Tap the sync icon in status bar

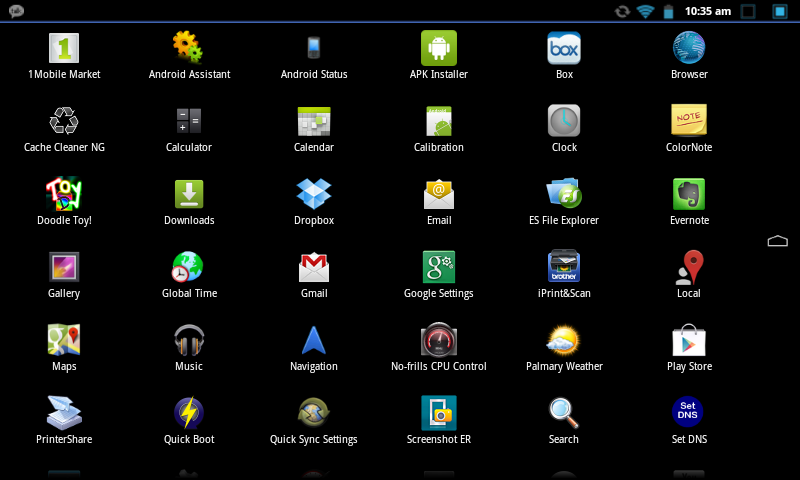tap(622, 11)
